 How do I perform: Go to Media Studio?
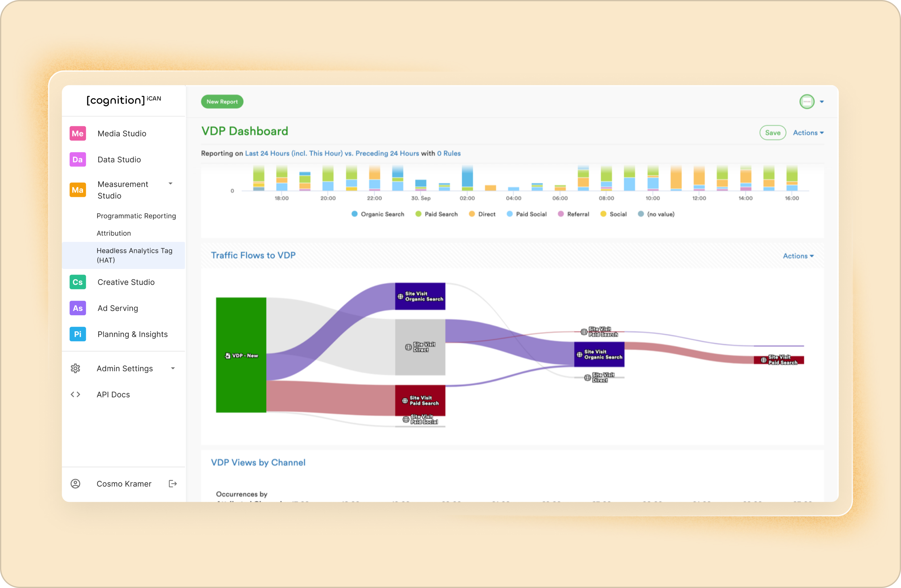coord(122,134)
